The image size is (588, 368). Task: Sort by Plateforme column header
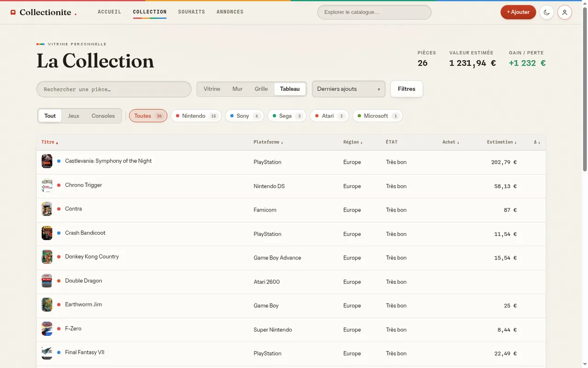tap(268, 142)
